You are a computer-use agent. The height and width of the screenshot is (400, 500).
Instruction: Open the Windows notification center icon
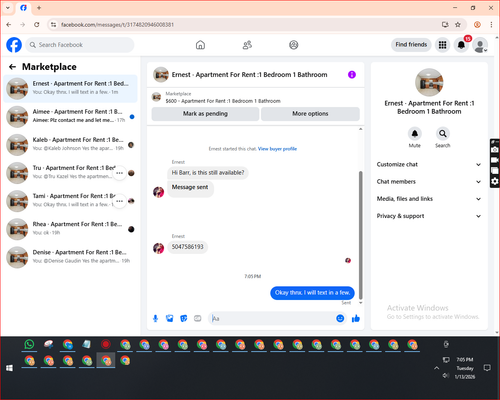tap(487, 368)
